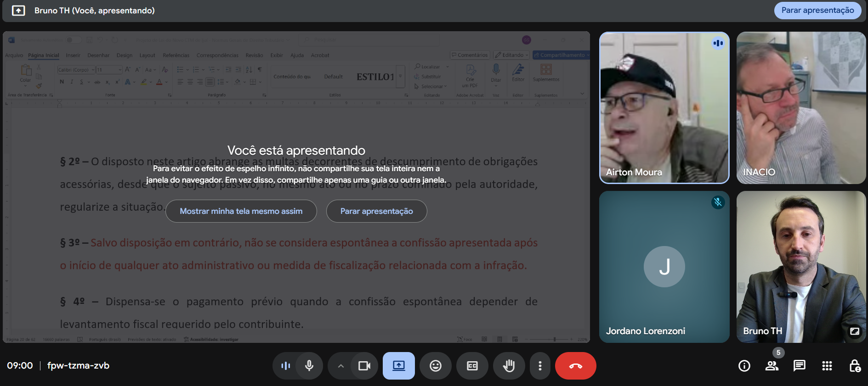Click picture-in-picture icon on Bruno TH tile
868x386 pixels.
point(855,331)
